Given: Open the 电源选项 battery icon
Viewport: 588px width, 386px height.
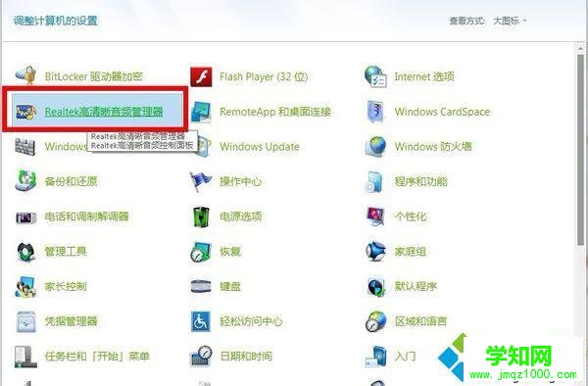Looking at the screenshot, I should click(201, 217).
